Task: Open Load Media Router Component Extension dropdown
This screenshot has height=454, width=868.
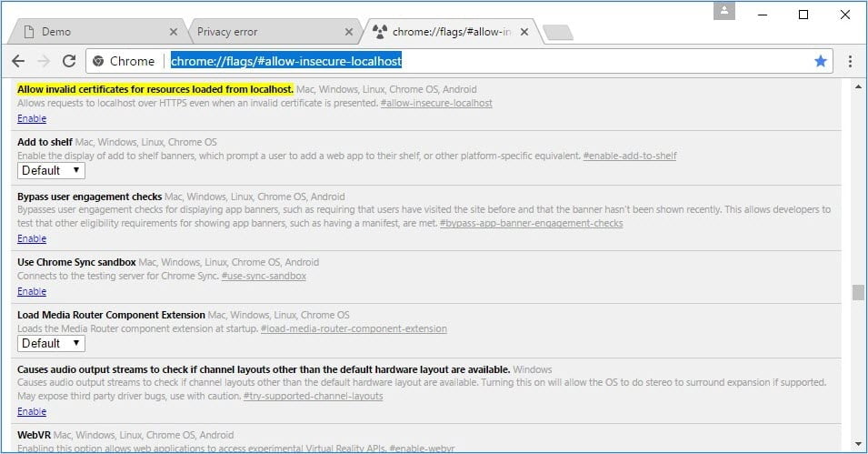Action: (x=51, y=343)
